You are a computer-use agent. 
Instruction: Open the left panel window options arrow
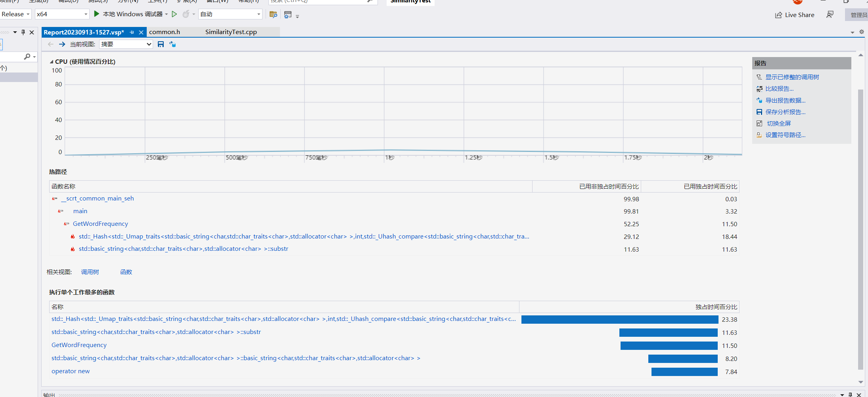coord(15,32)
